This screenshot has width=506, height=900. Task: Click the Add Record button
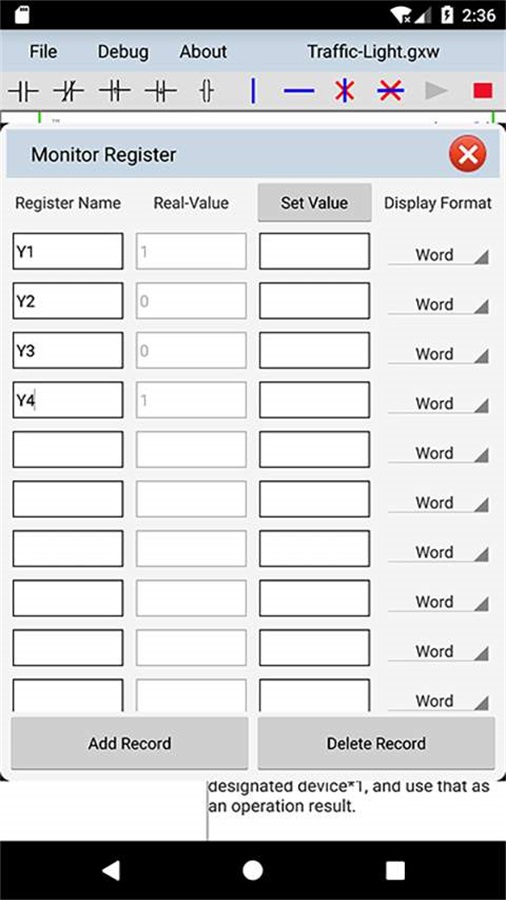coord(130,743)
